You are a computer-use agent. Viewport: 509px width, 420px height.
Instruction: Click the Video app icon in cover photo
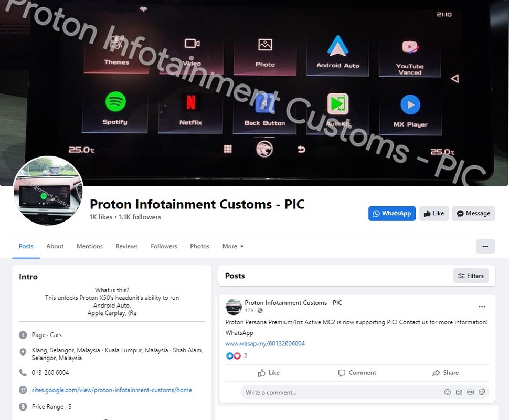(192, 43)
